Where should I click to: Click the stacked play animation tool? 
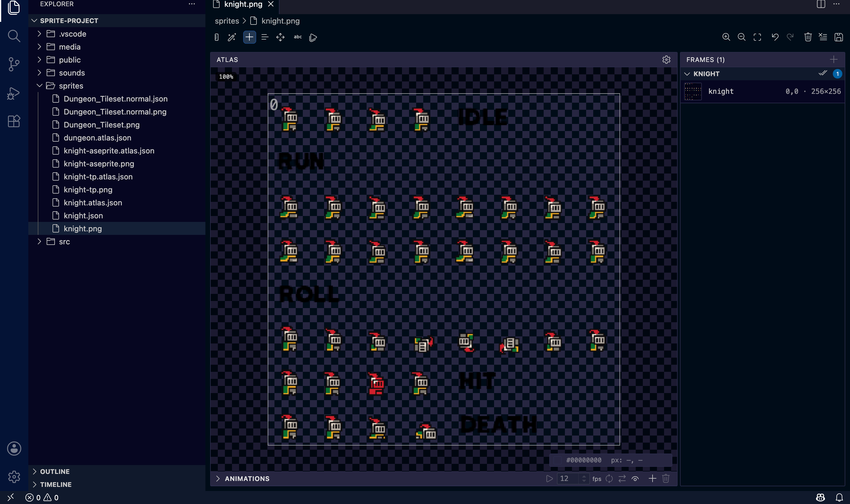(x=313, y=37)
